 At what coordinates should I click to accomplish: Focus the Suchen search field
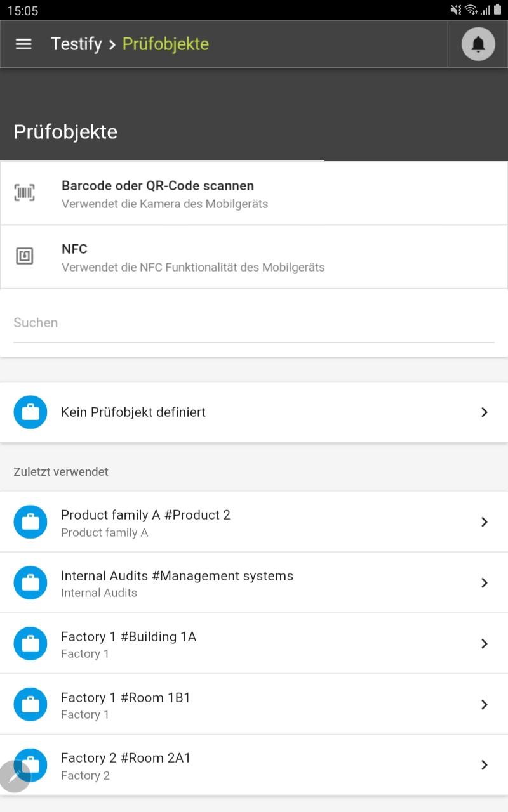tap(254, 323)
